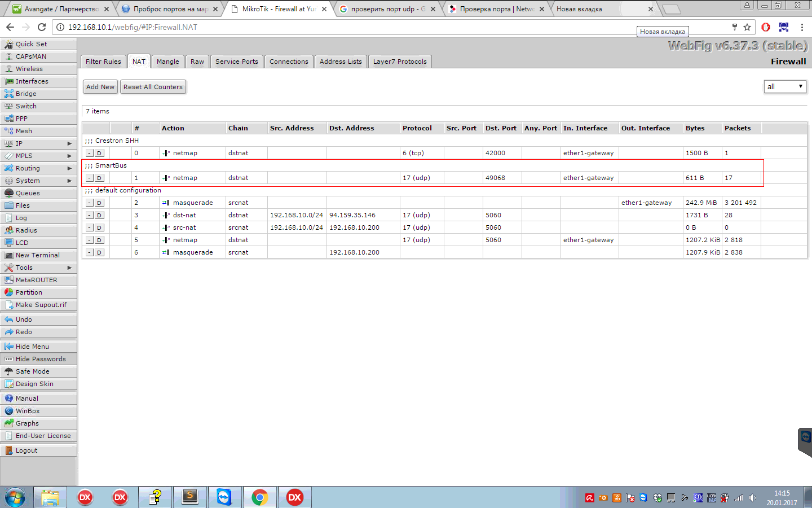
Task: Expand the Tools submenu arrow
Action: 69,268
